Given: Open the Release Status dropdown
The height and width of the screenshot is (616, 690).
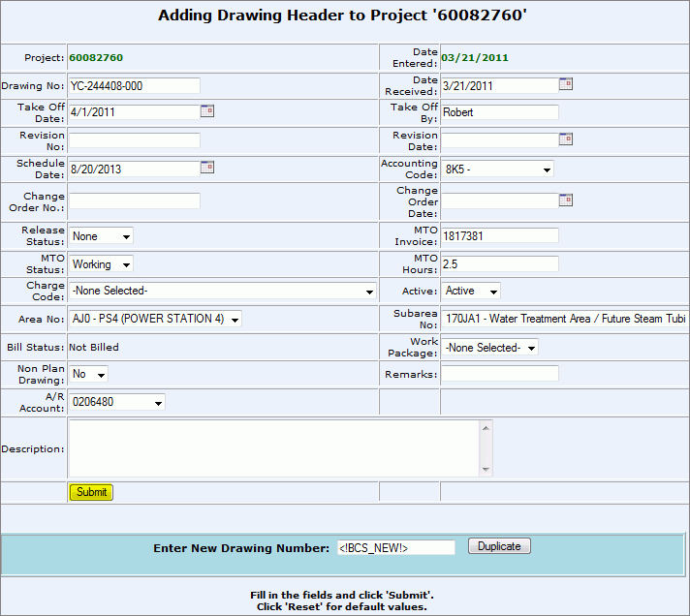Looking at the screenshot, I should [101, 235].
